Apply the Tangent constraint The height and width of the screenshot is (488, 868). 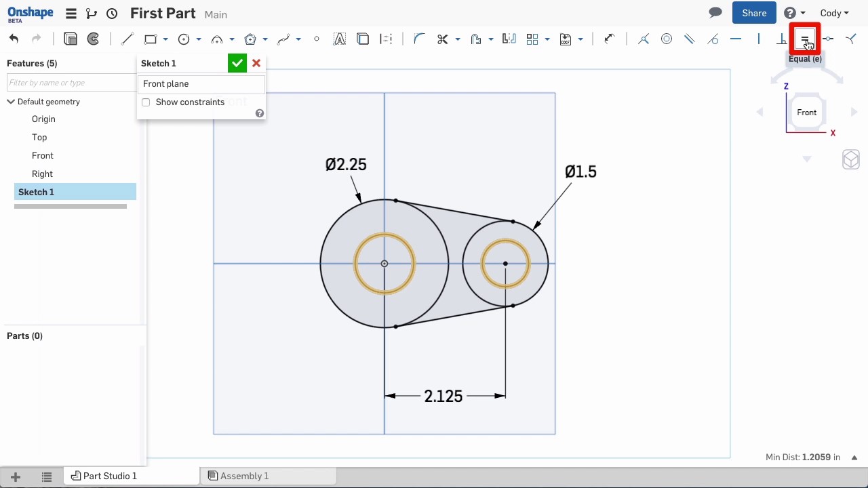point(713,39)
